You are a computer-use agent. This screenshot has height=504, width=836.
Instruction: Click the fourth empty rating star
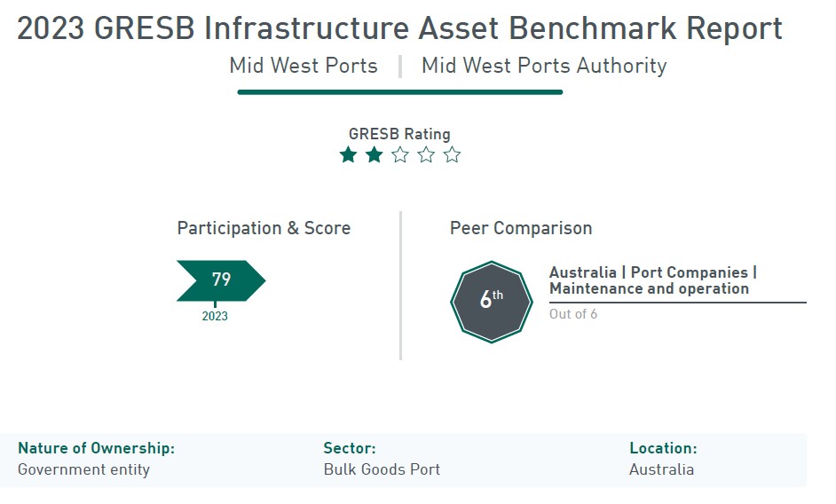click(426, 155)
